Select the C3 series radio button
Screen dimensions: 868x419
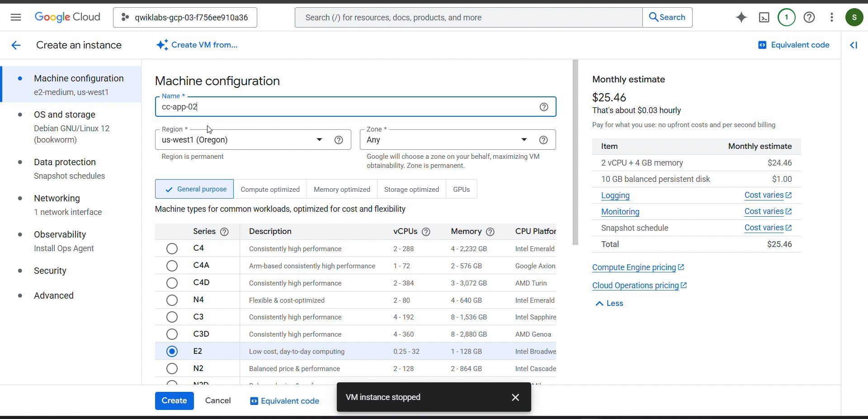tap(172, 317)
